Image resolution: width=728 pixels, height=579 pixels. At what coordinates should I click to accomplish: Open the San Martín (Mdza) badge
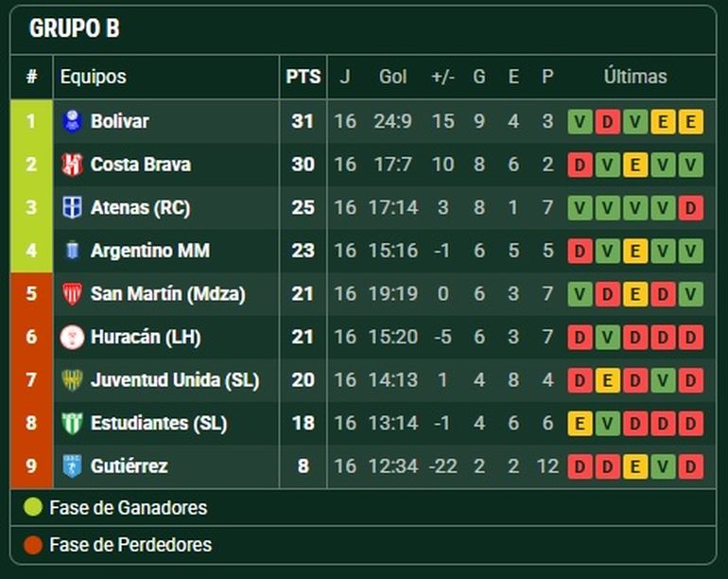72,293
